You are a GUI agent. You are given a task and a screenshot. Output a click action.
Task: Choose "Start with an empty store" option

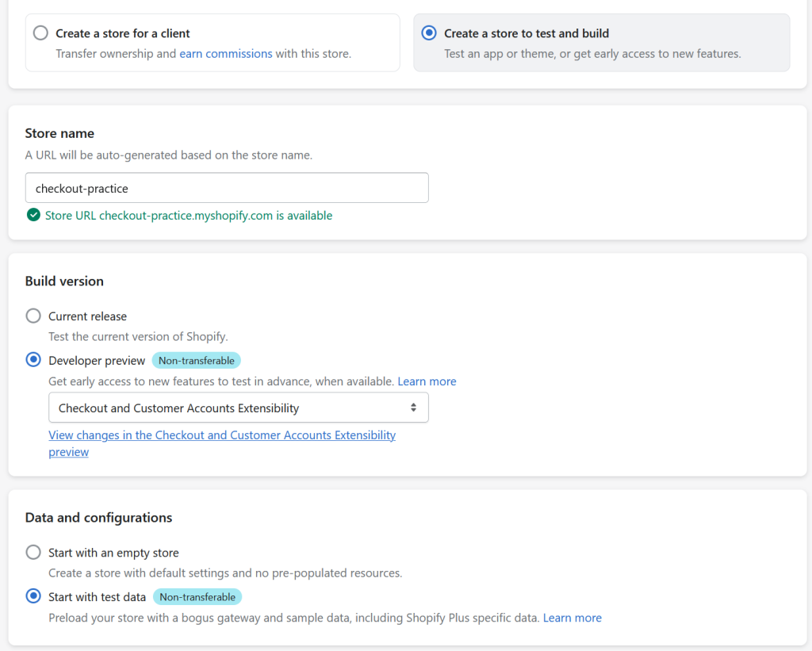pyautogui.click(x=33, y=553)
